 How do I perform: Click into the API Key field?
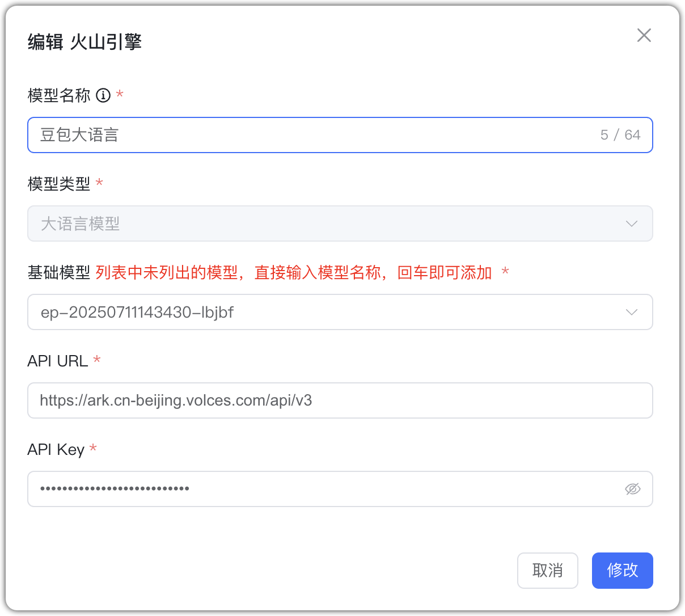pyautogui.click(x=340, y=489)
